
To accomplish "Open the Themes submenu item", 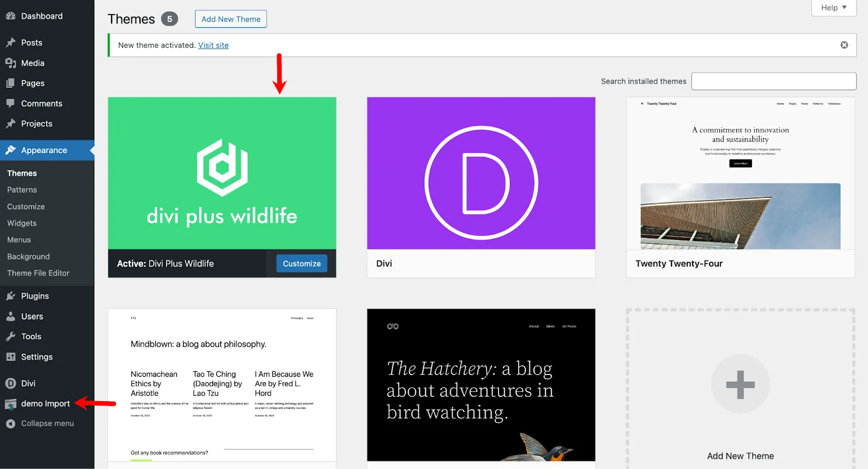I will point(22,173).
